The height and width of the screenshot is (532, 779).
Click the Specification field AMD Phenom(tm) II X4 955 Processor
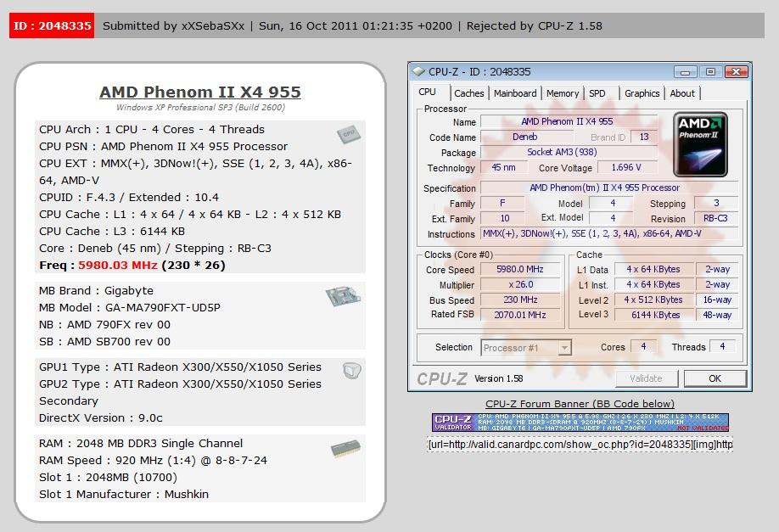pyautogui.click(x=609, y=188)
